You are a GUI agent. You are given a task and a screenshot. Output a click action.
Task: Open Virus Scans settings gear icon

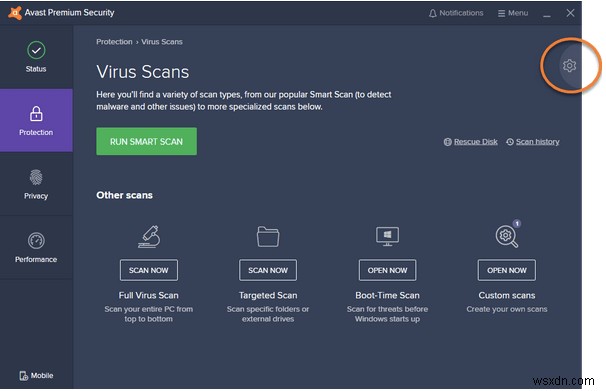point(569,66)
